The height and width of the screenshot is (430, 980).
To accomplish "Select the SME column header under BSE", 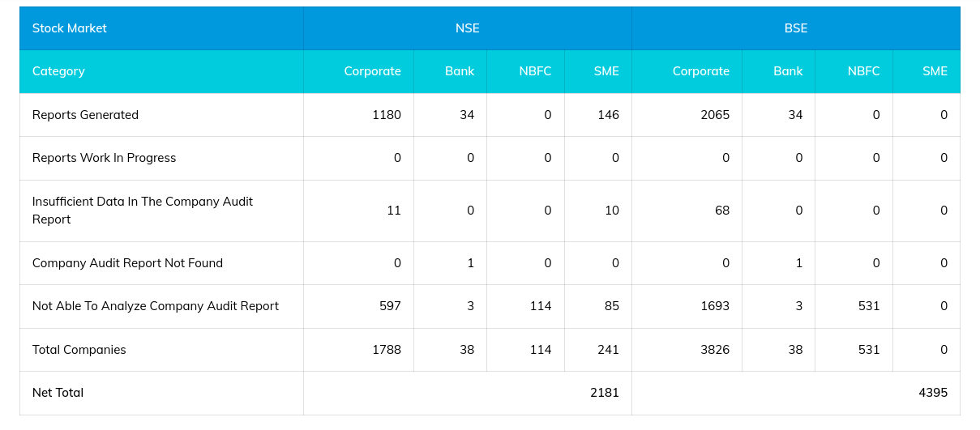I will (x=927, y=71).
